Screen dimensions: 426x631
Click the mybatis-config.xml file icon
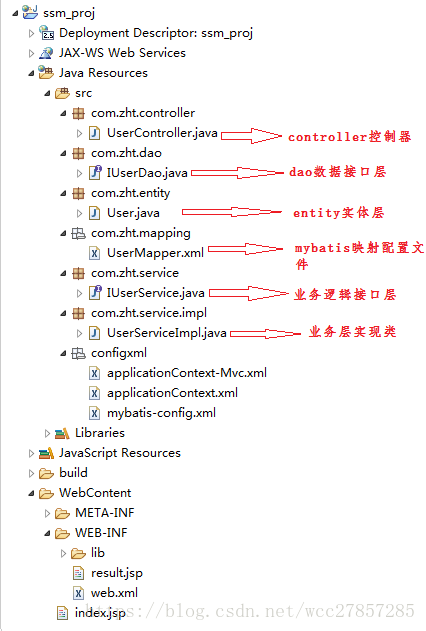94,413
